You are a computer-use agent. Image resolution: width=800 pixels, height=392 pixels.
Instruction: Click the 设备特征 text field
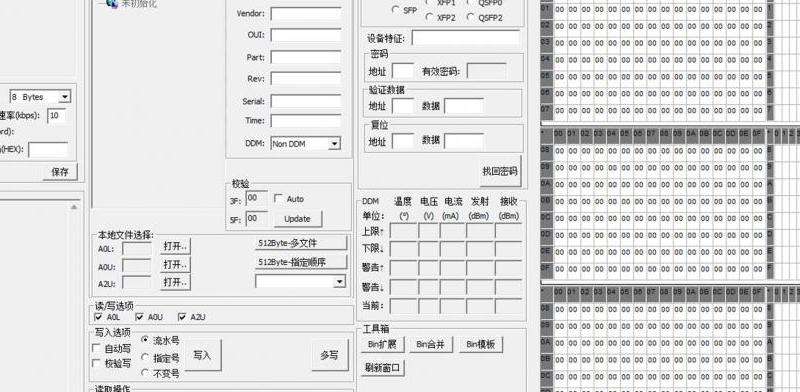[466, 38]
